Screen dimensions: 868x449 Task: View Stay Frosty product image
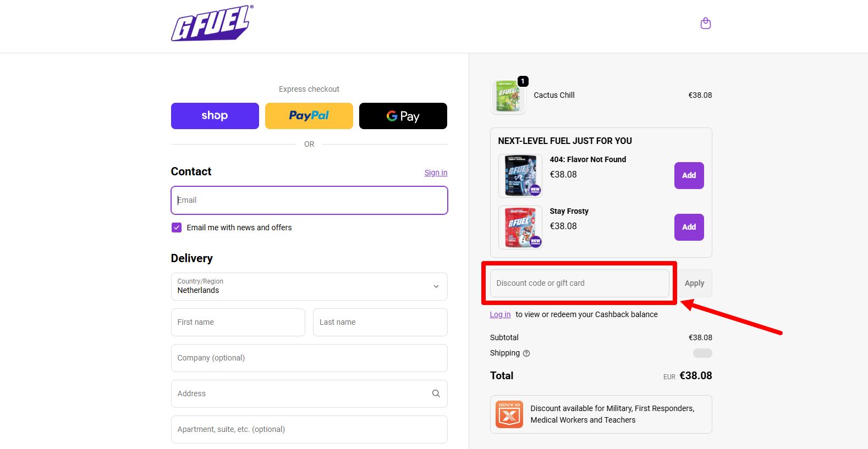(x=520, y=228)
